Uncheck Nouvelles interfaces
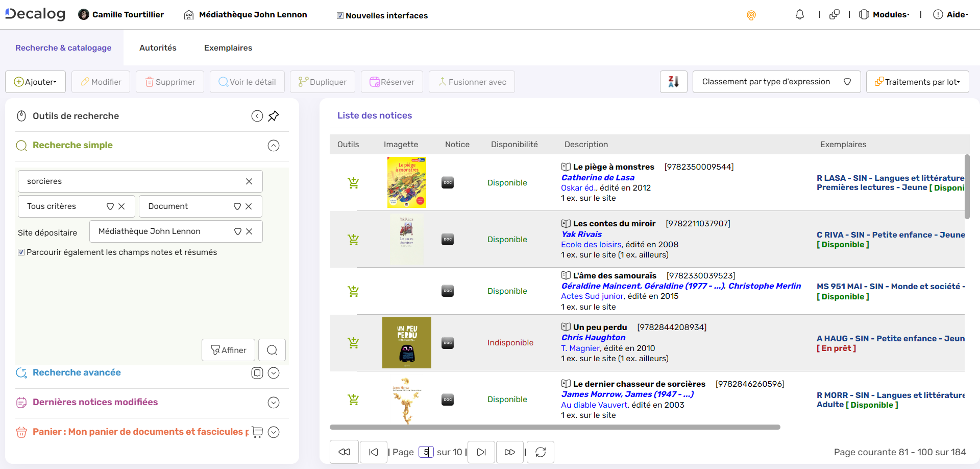 click(x=339, y=15)
